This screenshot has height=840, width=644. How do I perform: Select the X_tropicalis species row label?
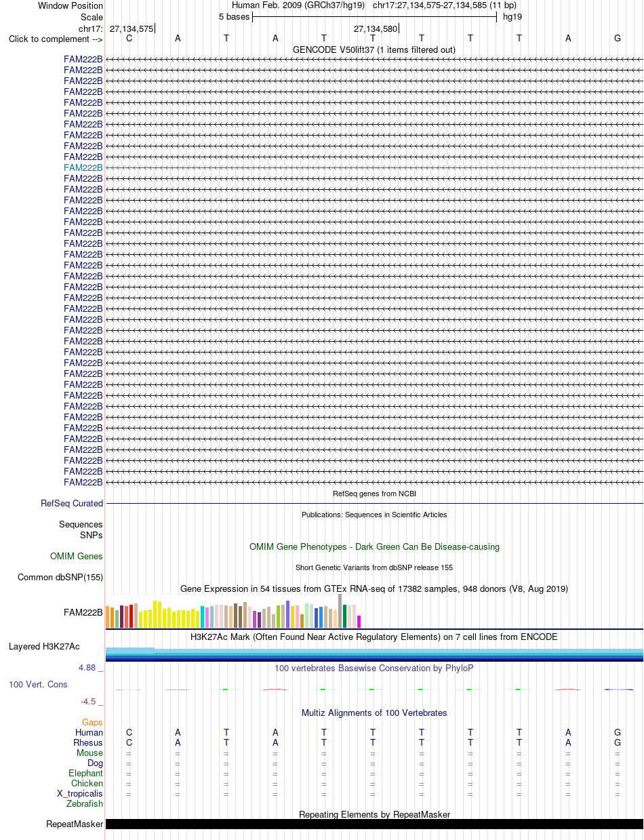[x=80, y=794]
